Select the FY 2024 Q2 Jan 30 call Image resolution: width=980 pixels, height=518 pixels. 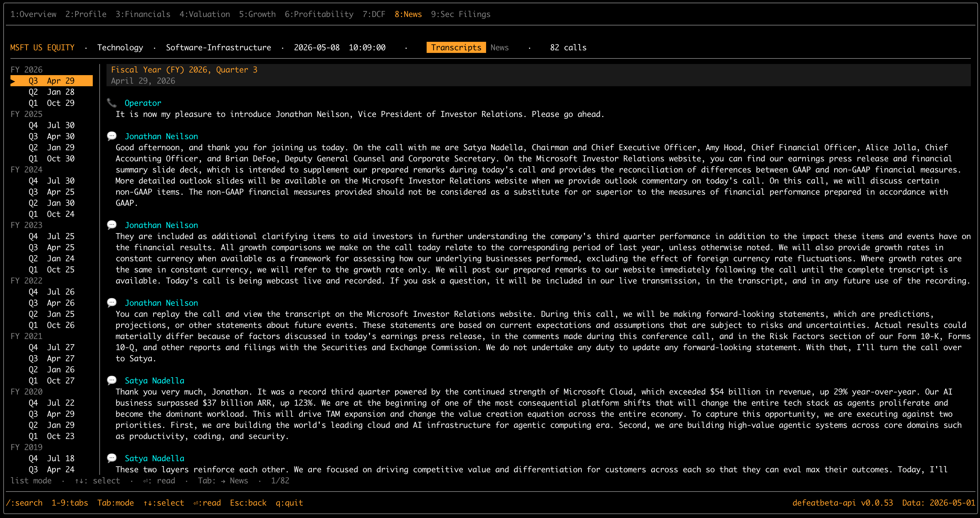(51, 203)
